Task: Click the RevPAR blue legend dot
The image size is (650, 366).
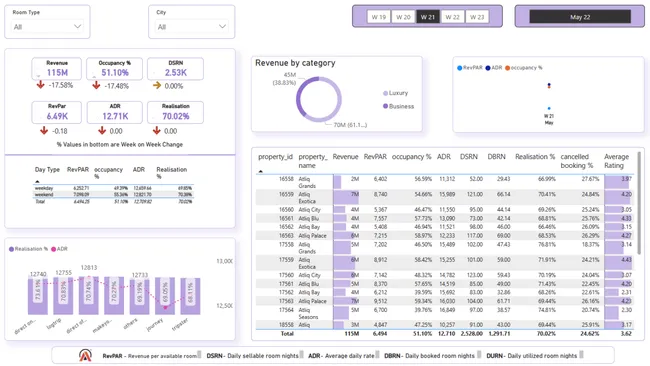Action: point(459,68)
